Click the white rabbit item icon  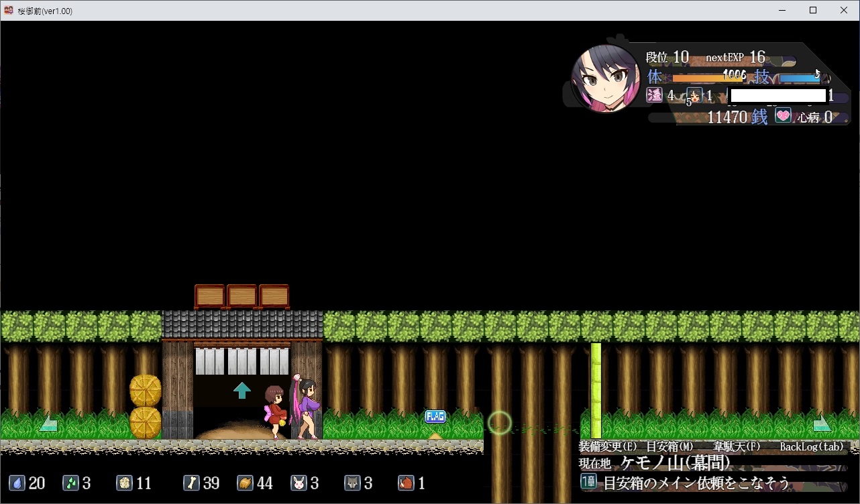299,483
